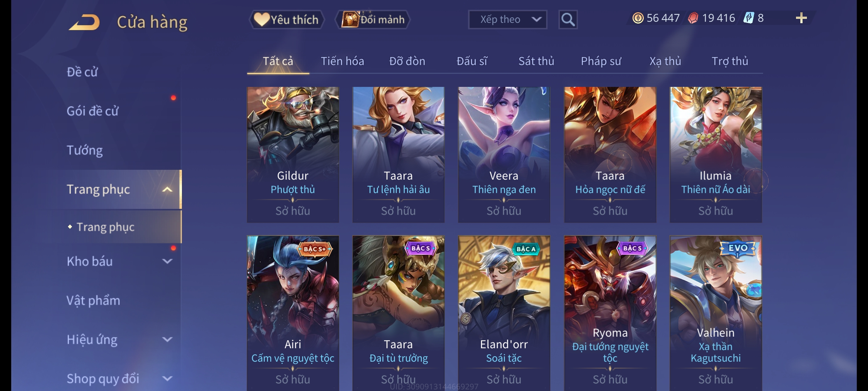This screenshot has width=868, height=391.
Task: Click the blue voucher ticket icon
Action: click(x=748, y=18)
